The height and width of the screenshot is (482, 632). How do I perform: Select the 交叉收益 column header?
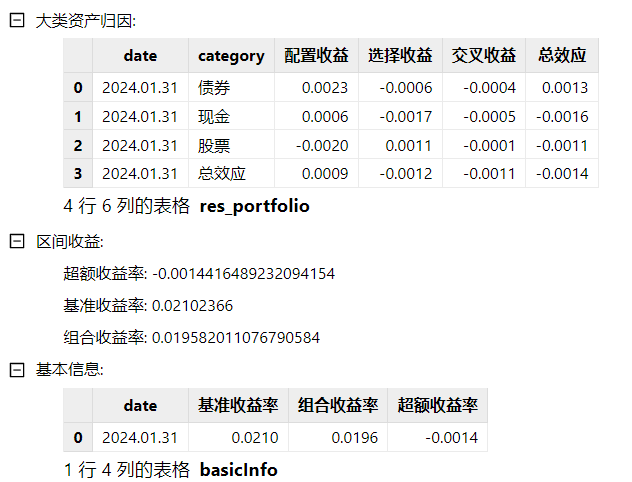(x=483, y=56)
